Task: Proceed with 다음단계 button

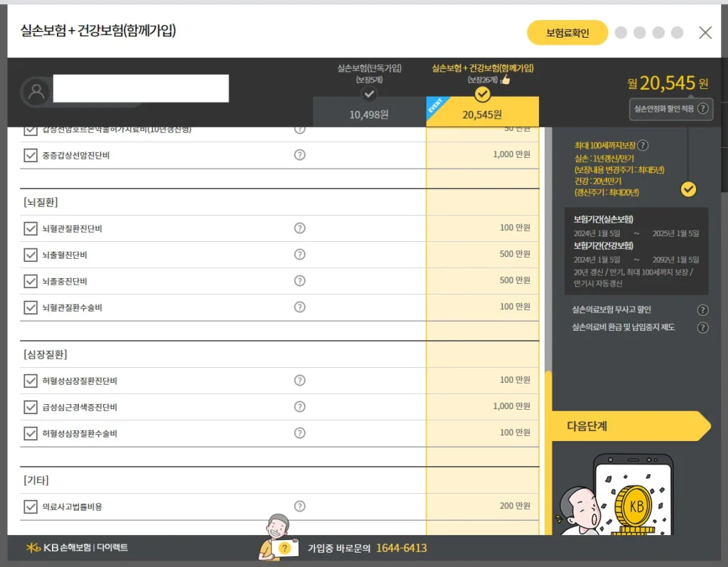Action: coord(631,425)
